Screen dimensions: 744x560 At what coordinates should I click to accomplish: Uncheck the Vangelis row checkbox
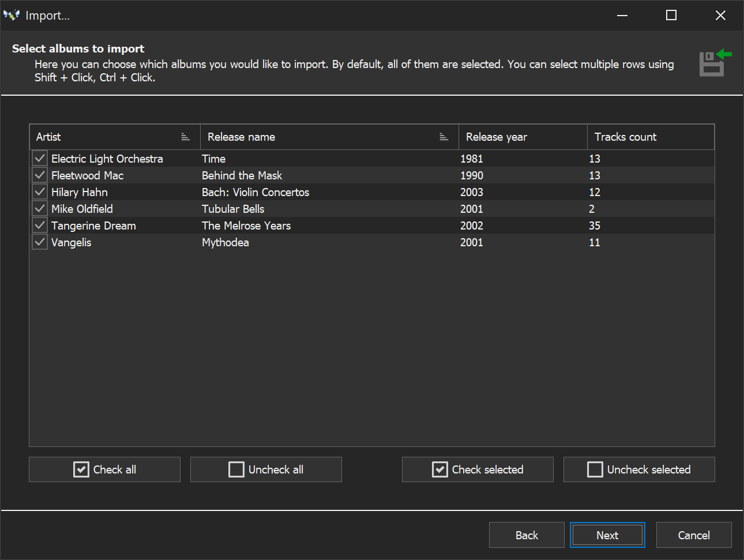[40, 242]
